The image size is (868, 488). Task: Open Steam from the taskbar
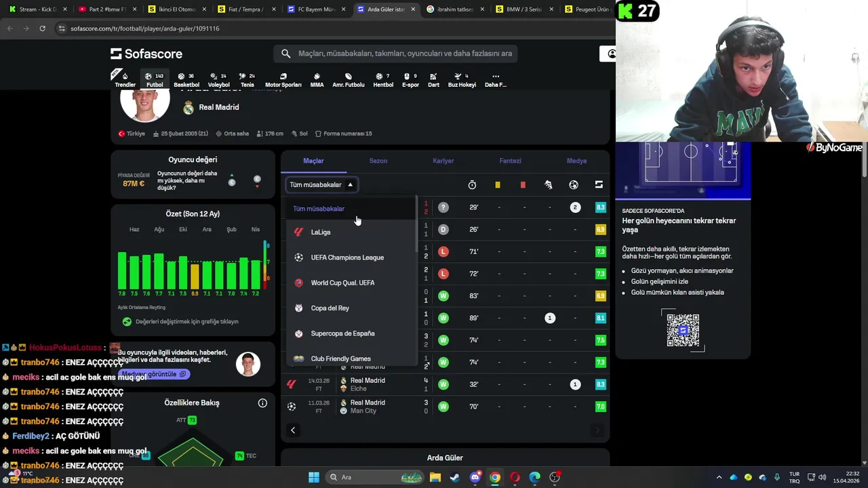(454, 477)
